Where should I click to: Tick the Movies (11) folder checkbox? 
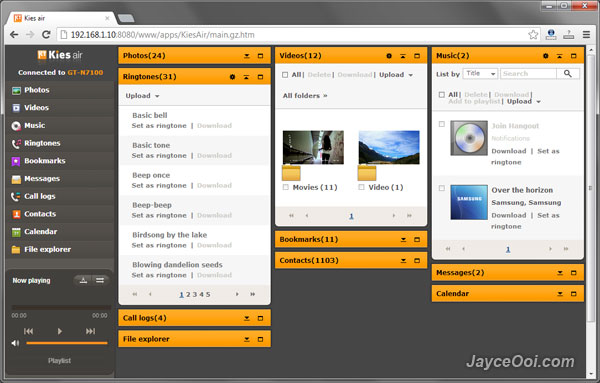285,187
